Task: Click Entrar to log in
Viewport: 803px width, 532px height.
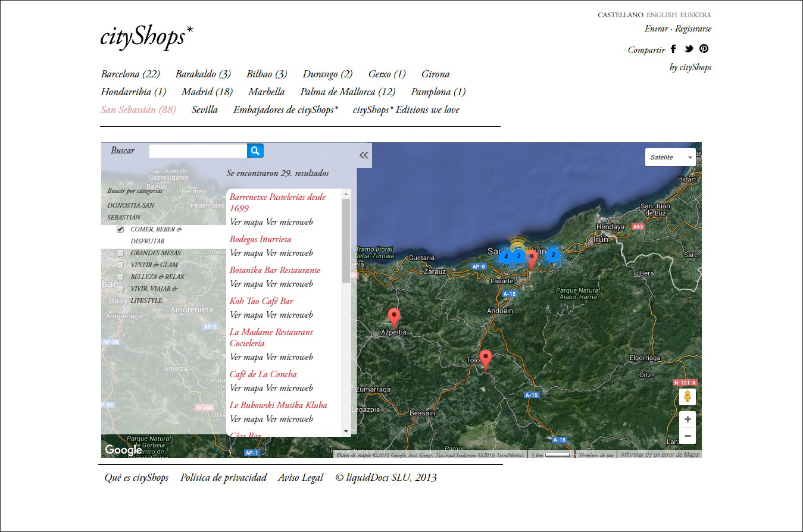Action: [x=656, y=29]
